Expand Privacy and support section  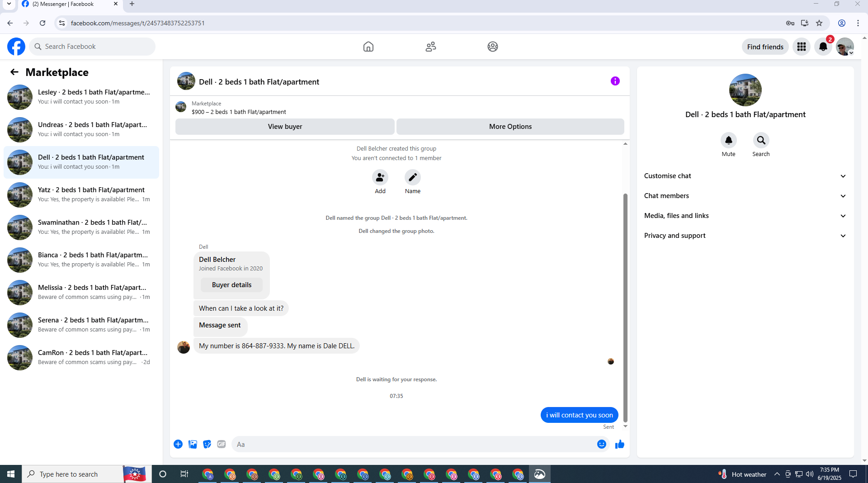[745, 236]
